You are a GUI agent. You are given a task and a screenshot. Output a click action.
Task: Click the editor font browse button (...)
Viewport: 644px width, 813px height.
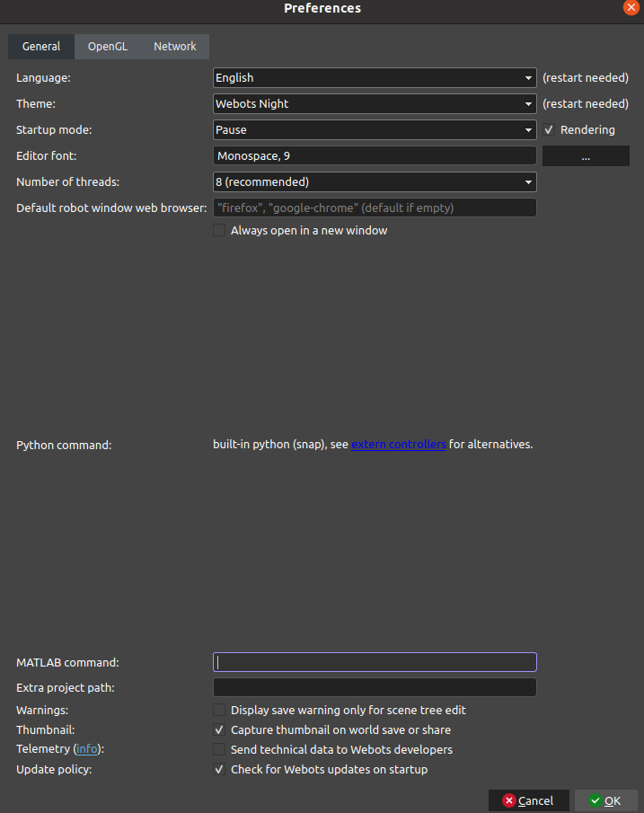coord(586,156)
